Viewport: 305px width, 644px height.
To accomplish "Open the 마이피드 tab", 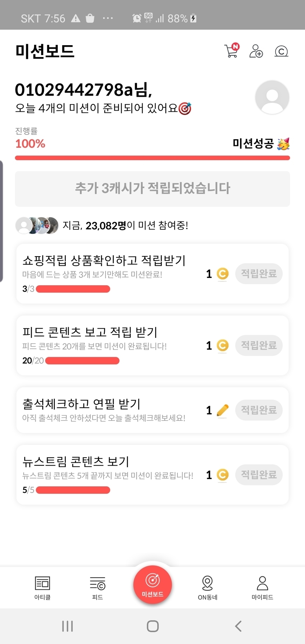I will click(x=262, y=587).
